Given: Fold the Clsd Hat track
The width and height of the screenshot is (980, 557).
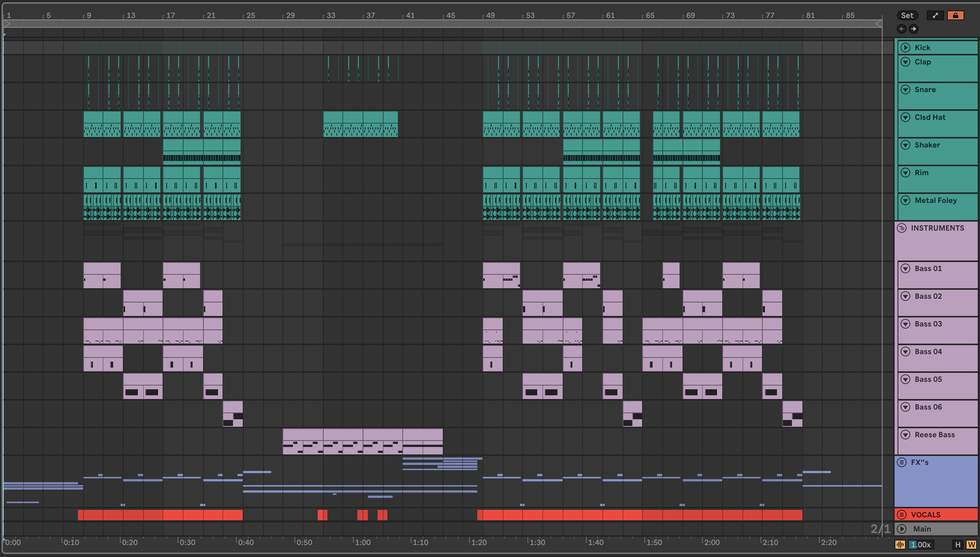Looking at the screenshot, I should coord(905,117).
